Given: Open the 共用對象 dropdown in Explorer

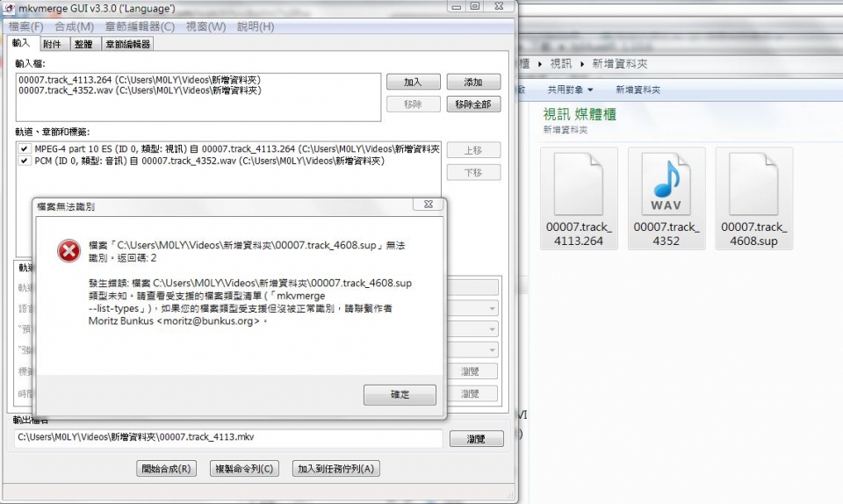Looking at the screenshot, I should click(570, 90).
